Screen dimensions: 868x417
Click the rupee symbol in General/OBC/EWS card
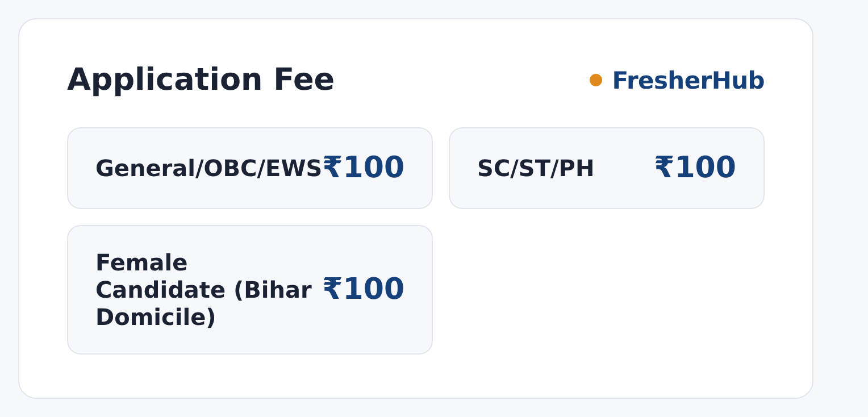tap(332, 168)
